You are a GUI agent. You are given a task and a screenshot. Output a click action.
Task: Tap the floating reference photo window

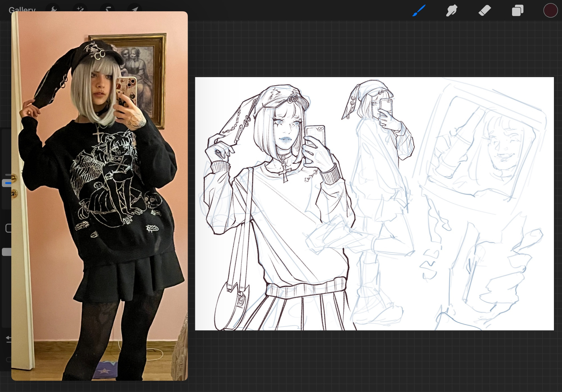point(99,196)
